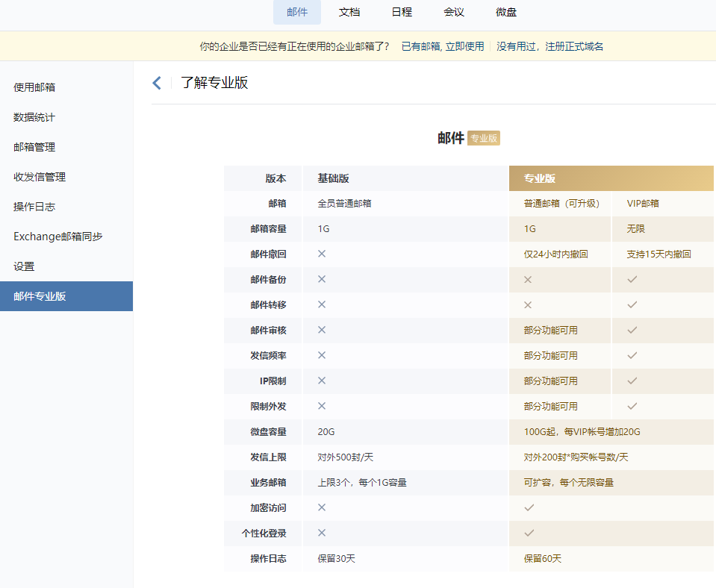Go back using the left chevron arrow
Screen dimensions: 716x588
157,83
